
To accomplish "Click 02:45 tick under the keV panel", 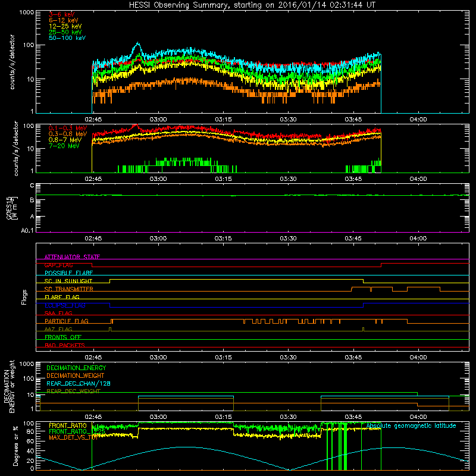I will tap(93, 120).
